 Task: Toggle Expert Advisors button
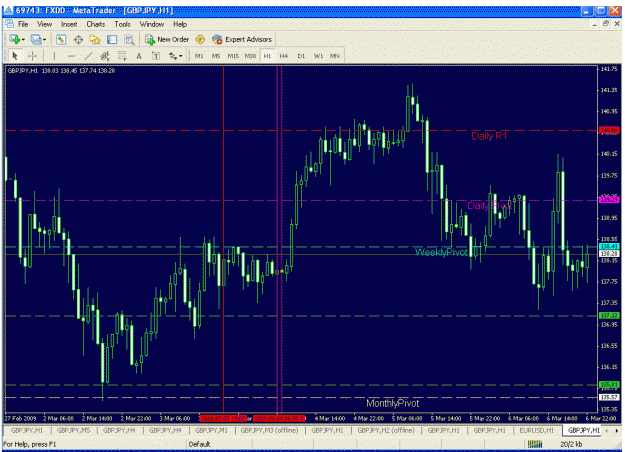point(242,39)
